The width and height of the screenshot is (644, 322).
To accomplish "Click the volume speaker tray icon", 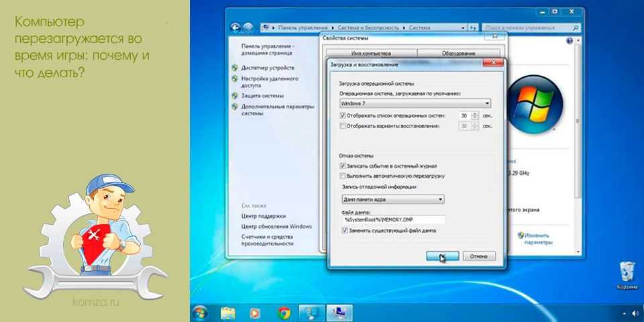I will (636, 313).
